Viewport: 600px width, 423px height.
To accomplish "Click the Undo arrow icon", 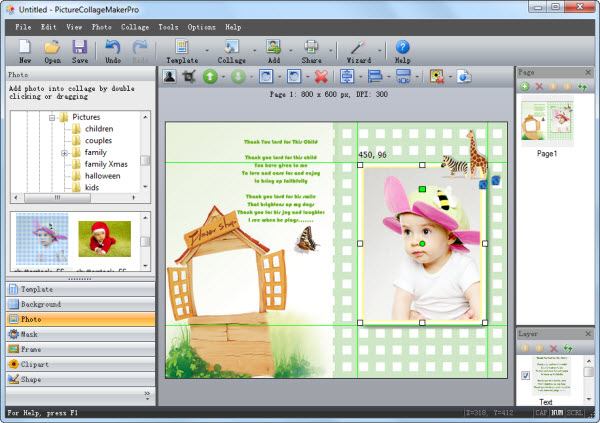I will (112, 46).
